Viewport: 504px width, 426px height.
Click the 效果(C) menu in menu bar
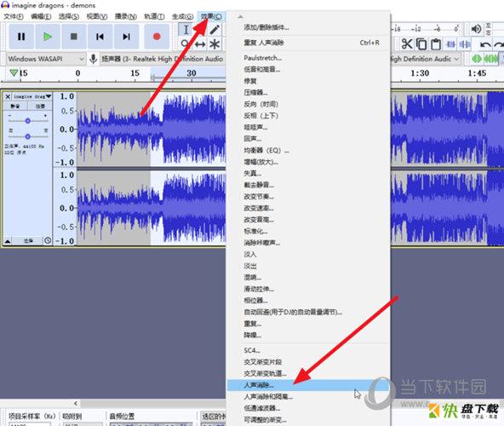211,16
